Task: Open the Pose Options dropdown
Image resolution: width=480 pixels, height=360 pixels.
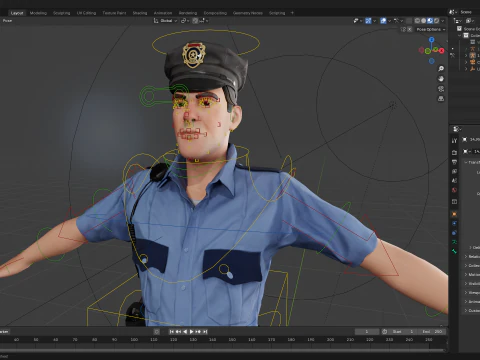Action: (431, 29)
